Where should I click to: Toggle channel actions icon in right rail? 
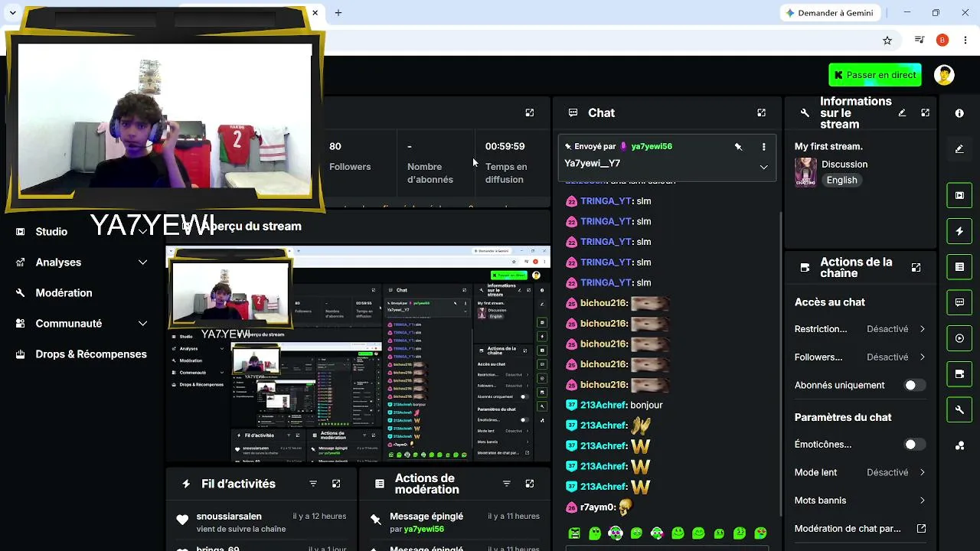point(959,374)
